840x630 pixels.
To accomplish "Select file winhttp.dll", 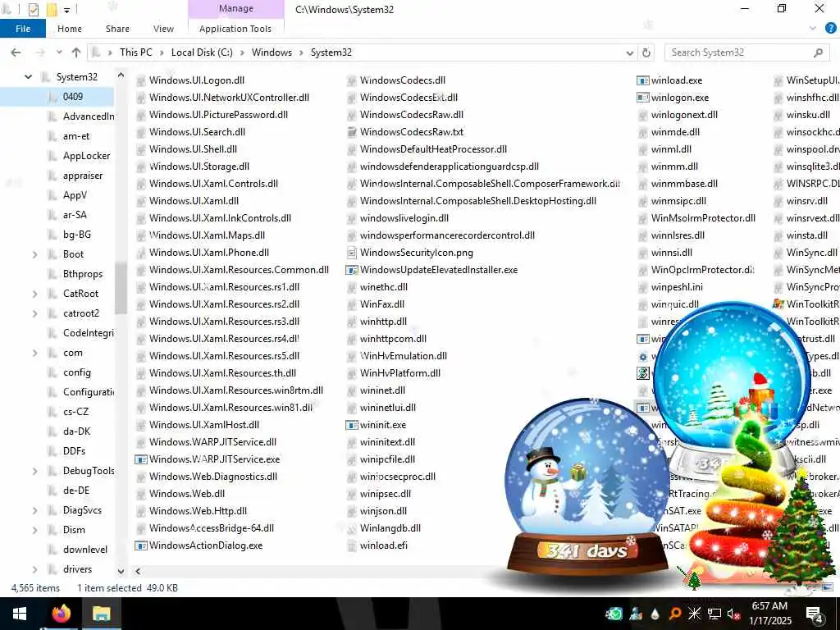I will click(383, 322).
